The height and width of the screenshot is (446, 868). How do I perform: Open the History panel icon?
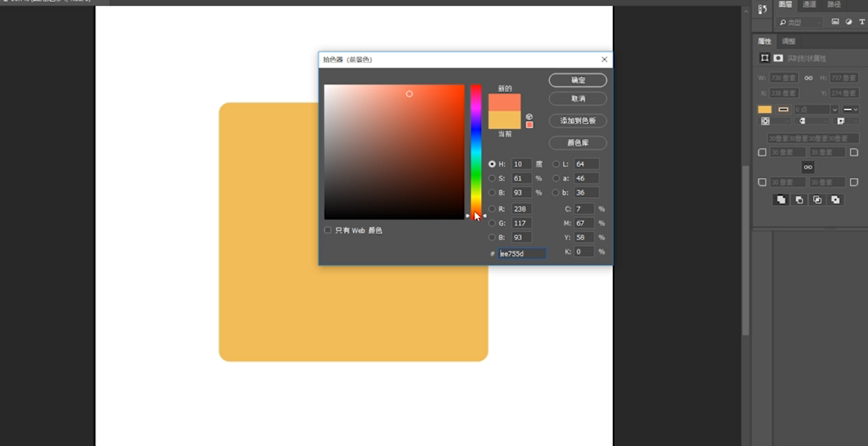[x=762, y=9]
